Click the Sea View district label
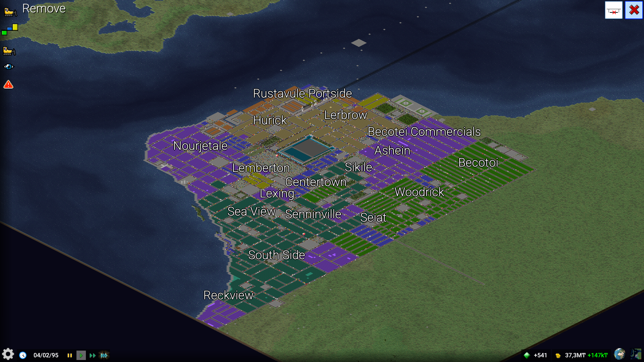 pyautogui.click(x=251, y=212)
